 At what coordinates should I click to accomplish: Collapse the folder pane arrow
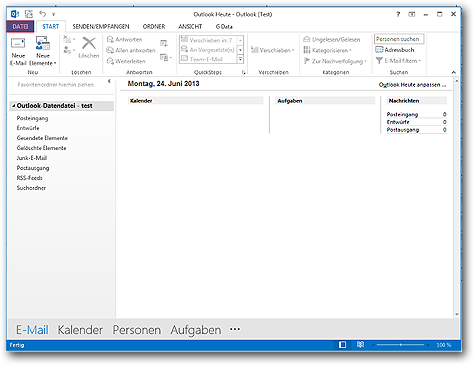tap(109, 81)
